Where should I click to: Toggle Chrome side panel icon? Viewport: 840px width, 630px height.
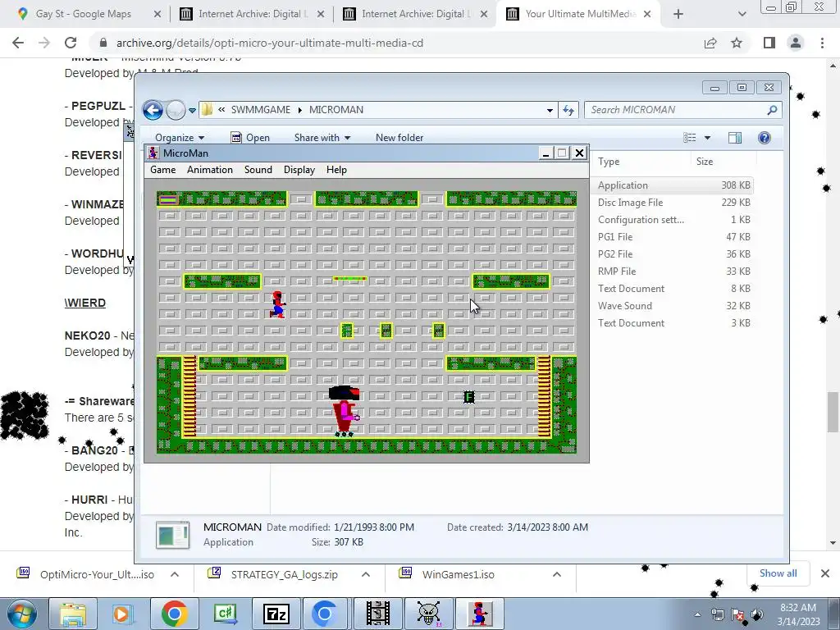(x=769, y=43)
